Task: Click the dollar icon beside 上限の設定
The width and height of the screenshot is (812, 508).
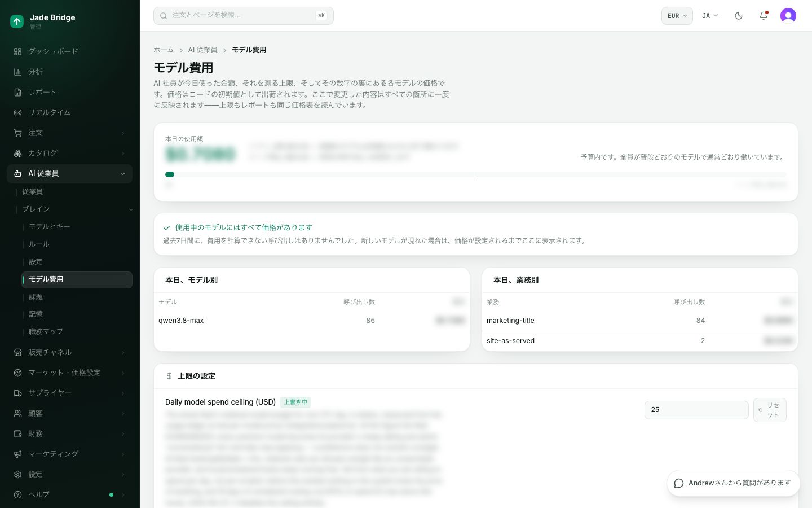Action: (169, 376)
